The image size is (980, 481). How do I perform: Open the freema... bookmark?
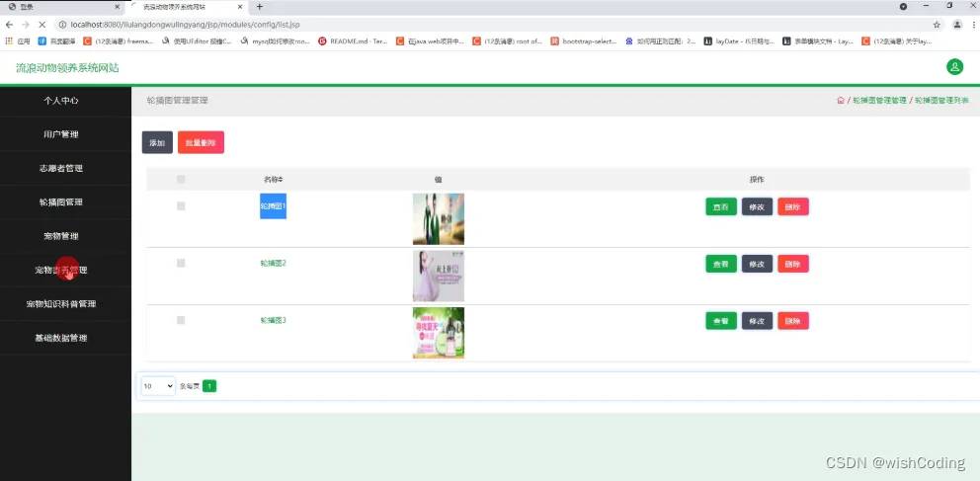(118, 41)
